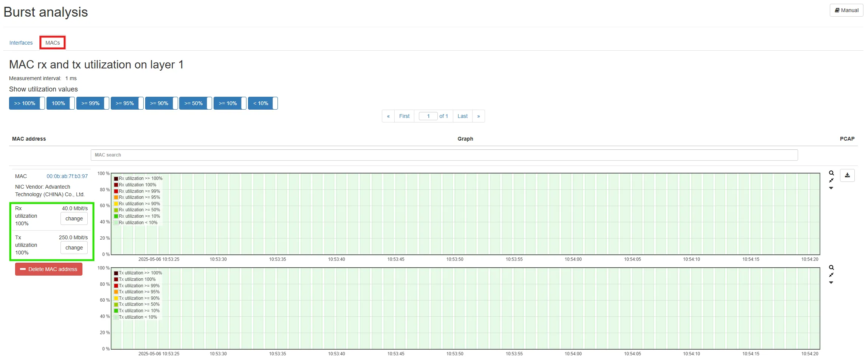Download the PCAP file for this MAC
This screenshot has width=868, height=361.
click(x=847, y=175)
